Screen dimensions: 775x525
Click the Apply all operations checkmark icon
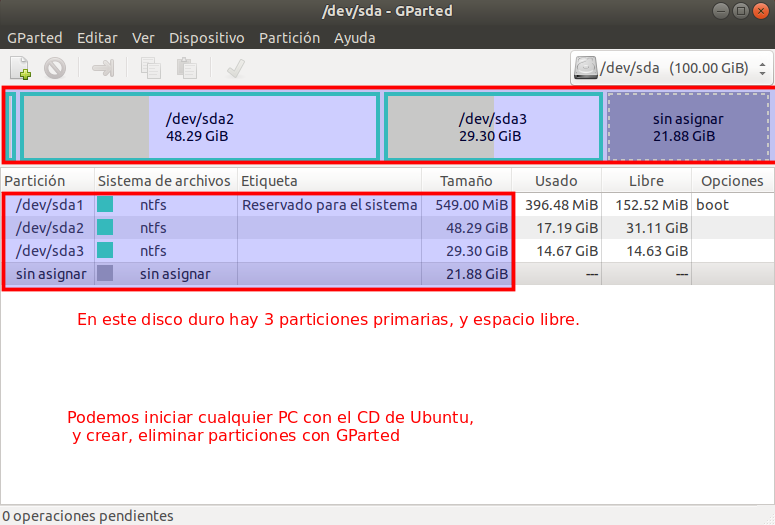tap(236, 68)
